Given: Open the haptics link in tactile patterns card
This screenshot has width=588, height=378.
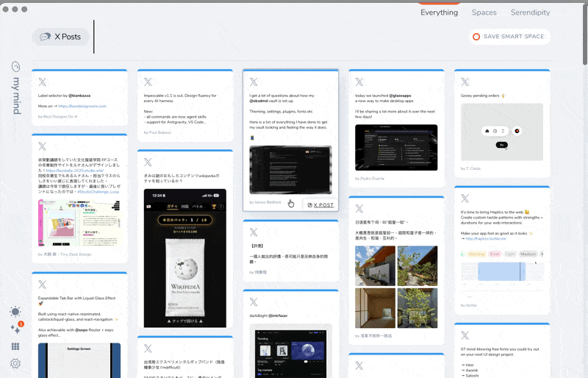Looking at the screenshot, I should click(x=486, y=239).
